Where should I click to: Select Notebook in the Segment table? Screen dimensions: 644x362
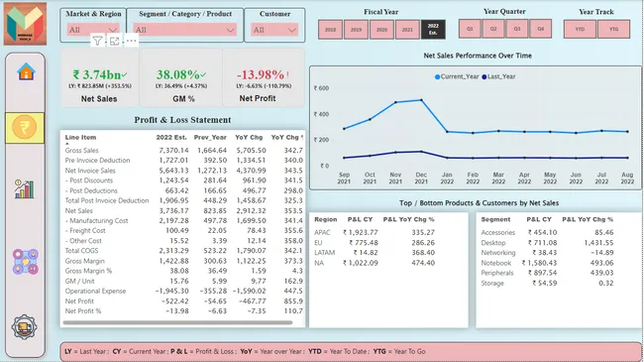[496, 263]
